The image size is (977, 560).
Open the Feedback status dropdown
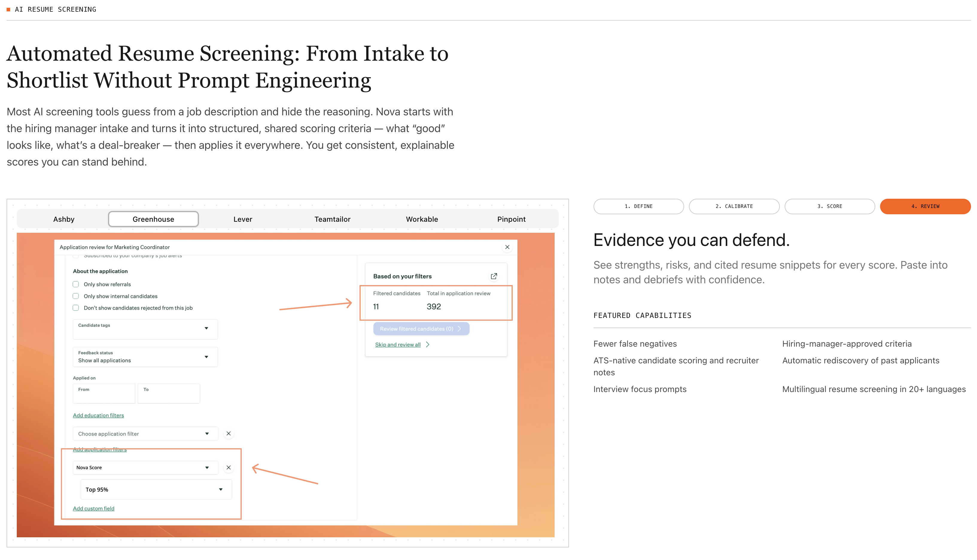click(x=145, y=356)
